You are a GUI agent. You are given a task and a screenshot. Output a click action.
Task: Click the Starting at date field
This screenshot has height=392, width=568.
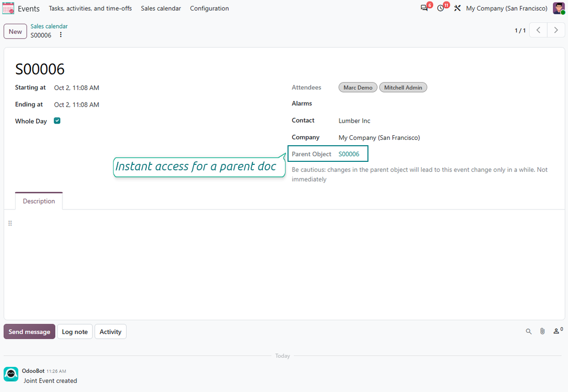tap(76, 87)
